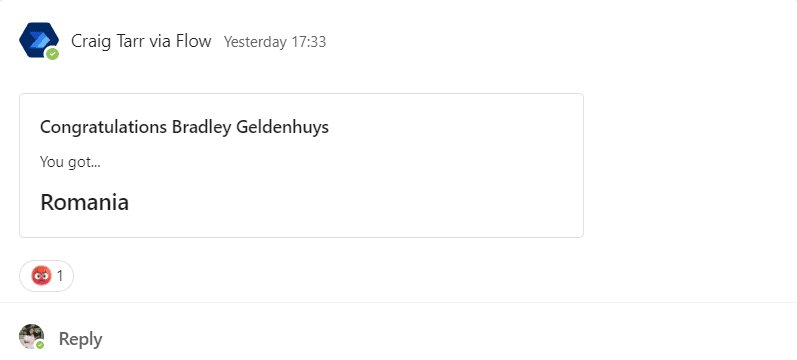Click the Yesterday 17:33 timestamp
Screen dimensions: 797x360
(275, 42)
